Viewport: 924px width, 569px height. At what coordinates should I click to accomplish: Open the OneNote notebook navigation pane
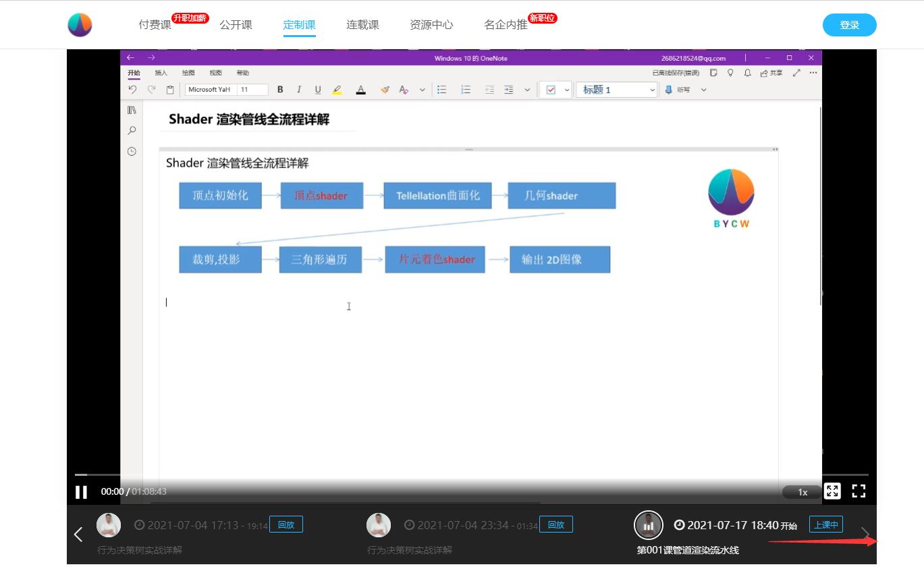tap(132, 110)
